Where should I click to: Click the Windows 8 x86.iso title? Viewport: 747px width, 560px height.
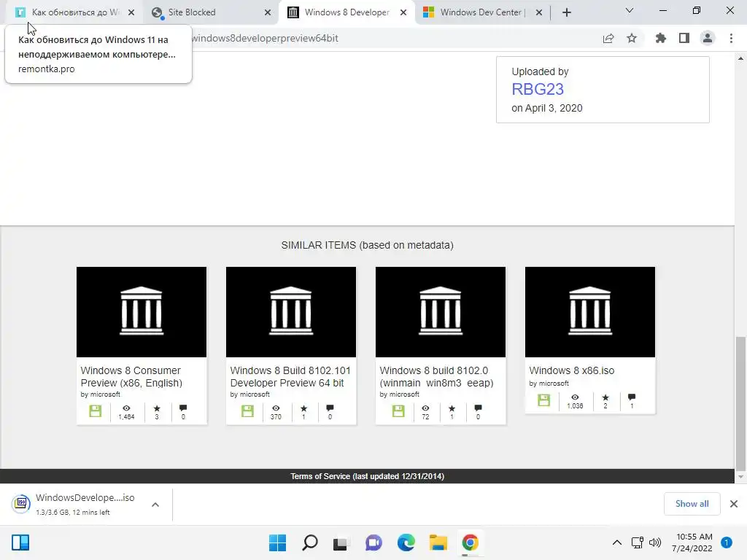(x=572, y=370)
